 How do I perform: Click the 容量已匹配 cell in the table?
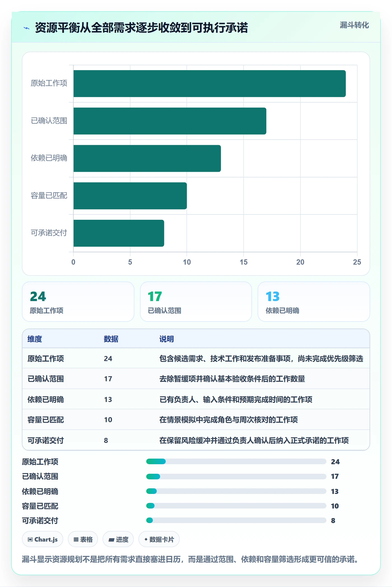pos(46,420)
